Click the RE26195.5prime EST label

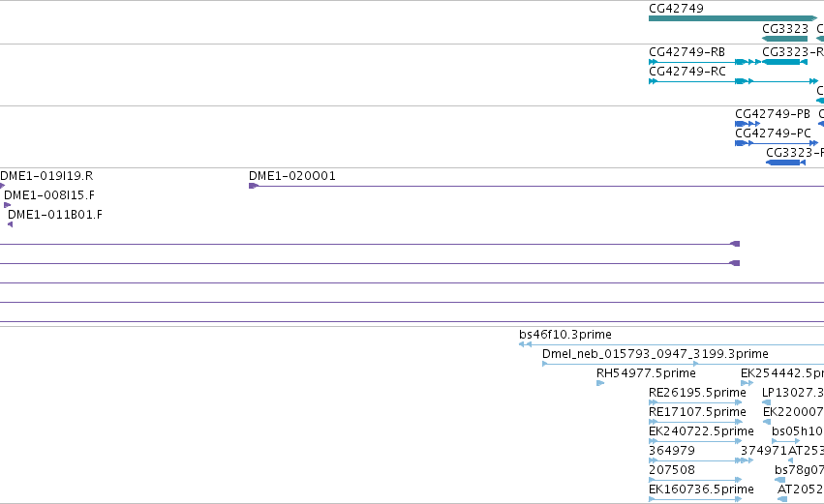point(697,393)
